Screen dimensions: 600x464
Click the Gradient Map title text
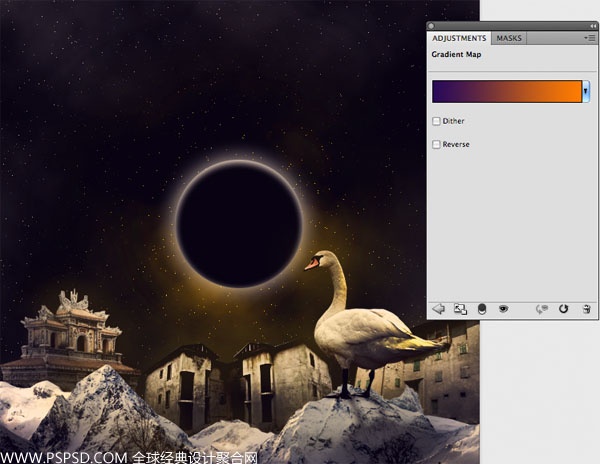click(456, 54)
